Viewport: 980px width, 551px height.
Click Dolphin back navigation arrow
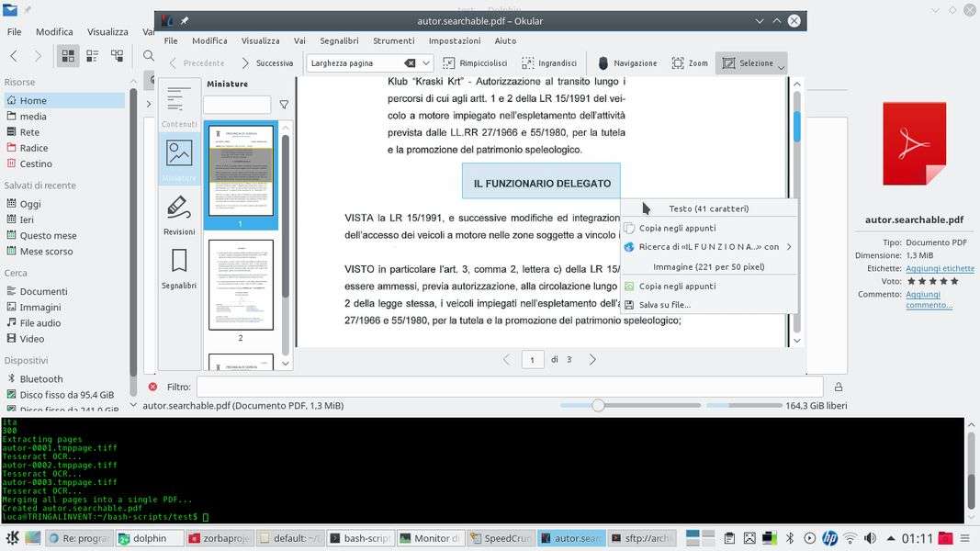point(14,56)
